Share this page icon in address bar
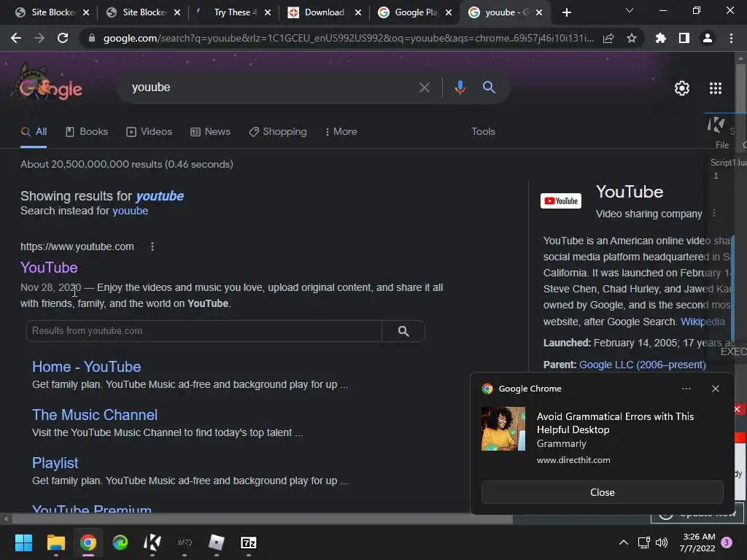This screenshot has height=560, width=747. [x=608, y=38]
